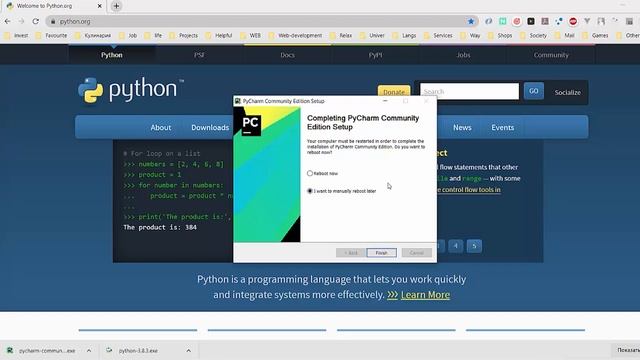The image size is (640, 360).
Task: Click Cancel in PyCharm setup
Action: [x=416, y=253]
